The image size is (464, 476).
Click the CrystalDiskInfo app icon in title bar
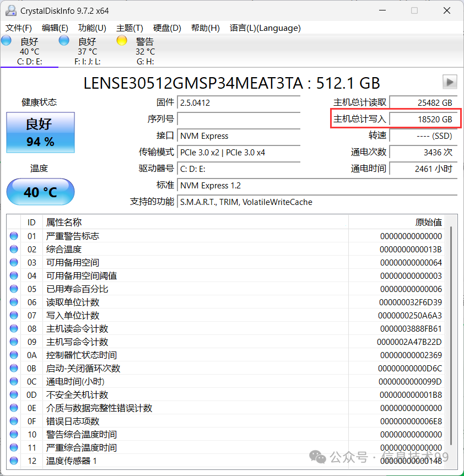10,10
